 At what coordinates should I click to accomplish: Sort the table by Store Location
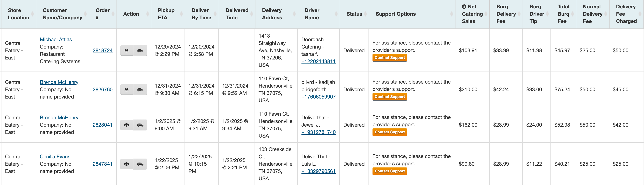tap(18, 14)
